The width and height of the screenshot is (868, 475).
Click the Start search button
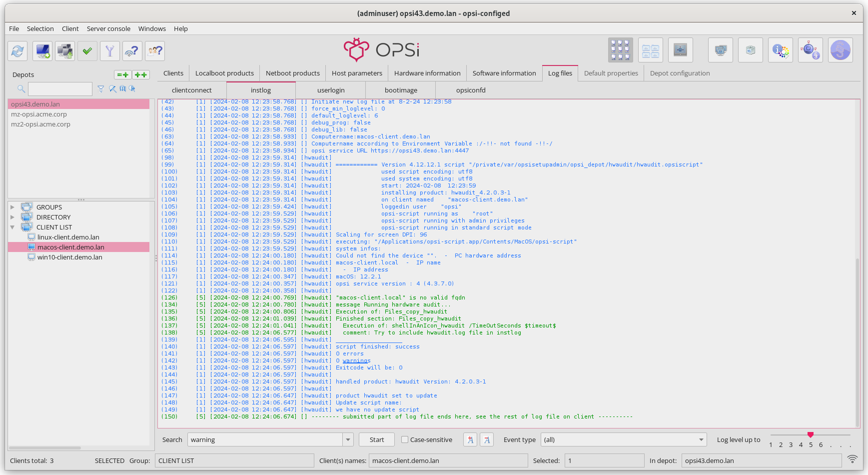pyautogui.click(x=377, y=439)
